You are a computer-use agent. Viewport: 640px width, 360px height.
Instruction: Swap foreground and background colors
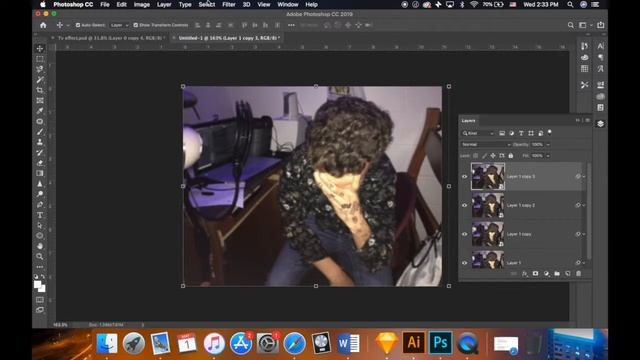point(43,276)
